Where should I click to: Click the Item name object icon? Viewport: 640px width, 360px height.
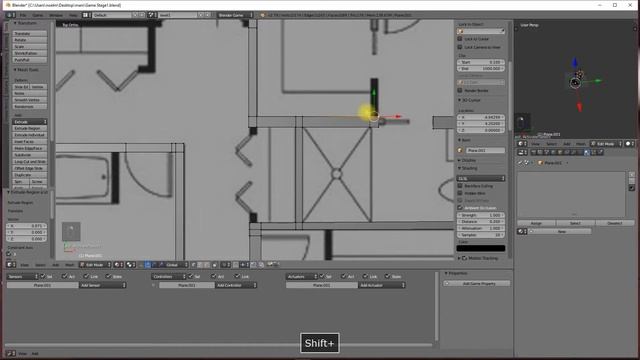460,151
